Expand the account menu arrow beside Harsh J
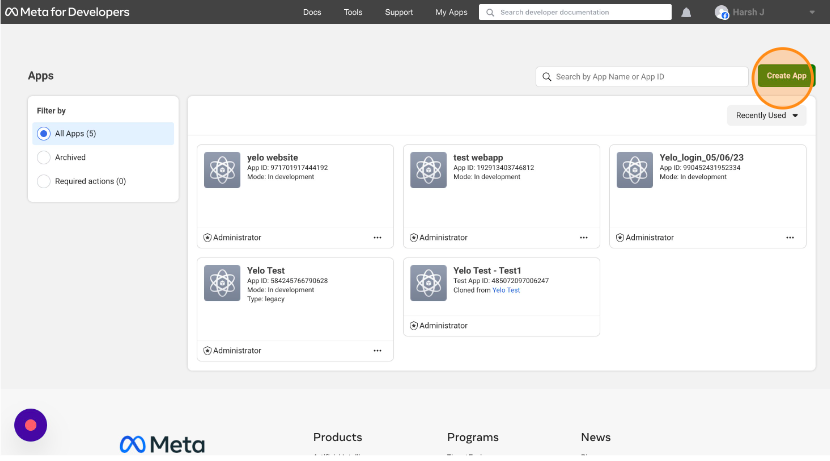 tap(812, 12)
